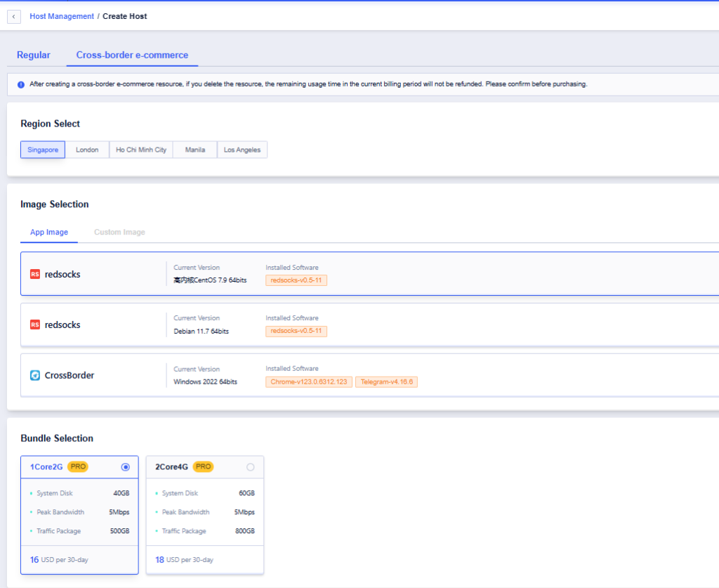
Task: Click the 18 USD per 30-day price
Action: [x=185, y=560]
